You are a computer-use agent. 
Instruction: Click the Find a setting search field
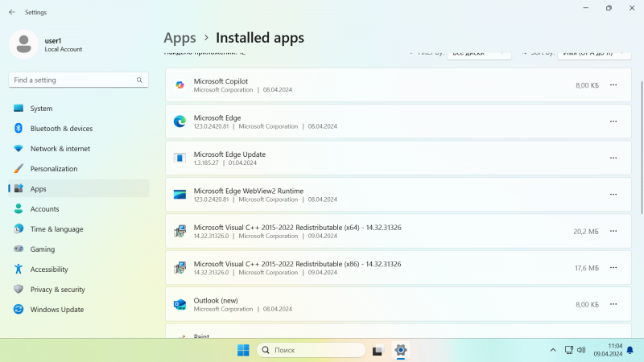[78, 80]
